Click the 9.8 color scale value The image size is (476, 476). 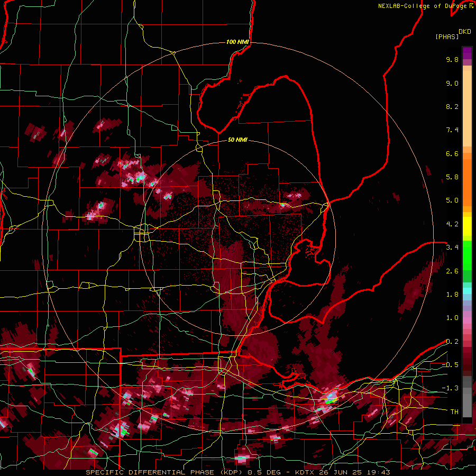452,60
